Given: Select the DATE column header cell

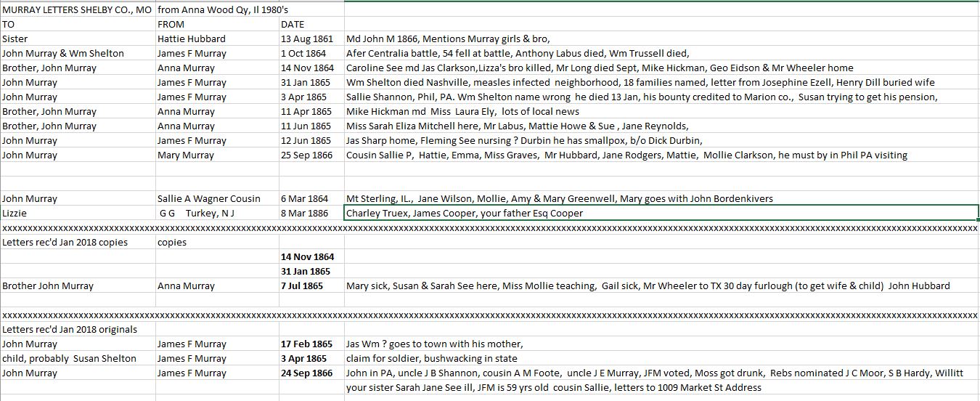Looking at the screenshot, I should point(311,25).
